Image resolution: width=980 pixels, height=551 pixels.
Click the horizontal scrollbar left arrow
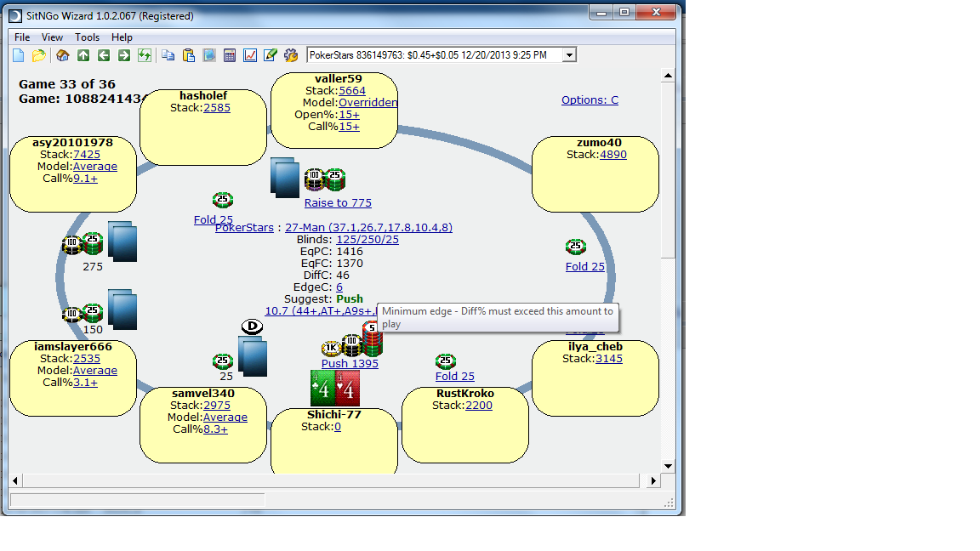click(x=15, y=480)
